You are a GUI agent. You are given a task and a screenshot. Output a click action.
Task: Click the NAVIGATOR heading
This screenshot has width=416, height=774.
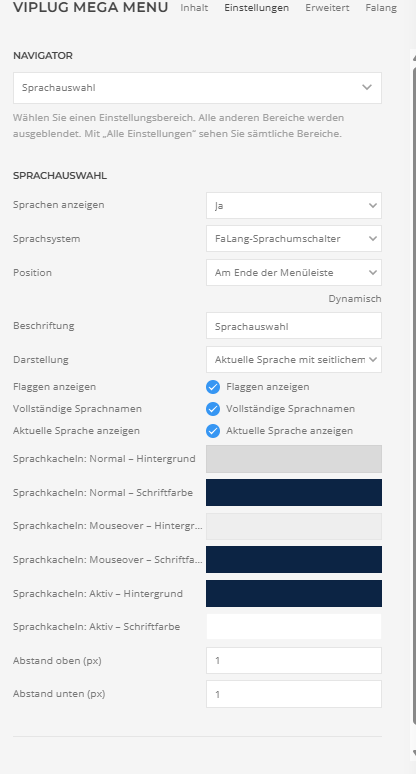[x=42, y=56]
